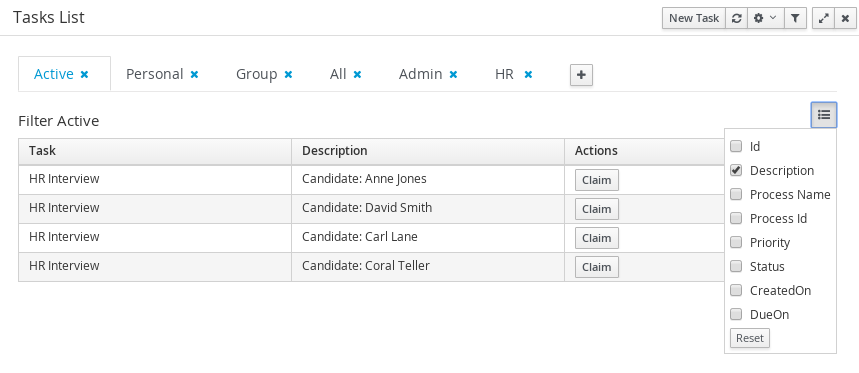Close the Group tab with its x
Image resolution: width=859 pixels, height=373 pixels.
point(288,74)
